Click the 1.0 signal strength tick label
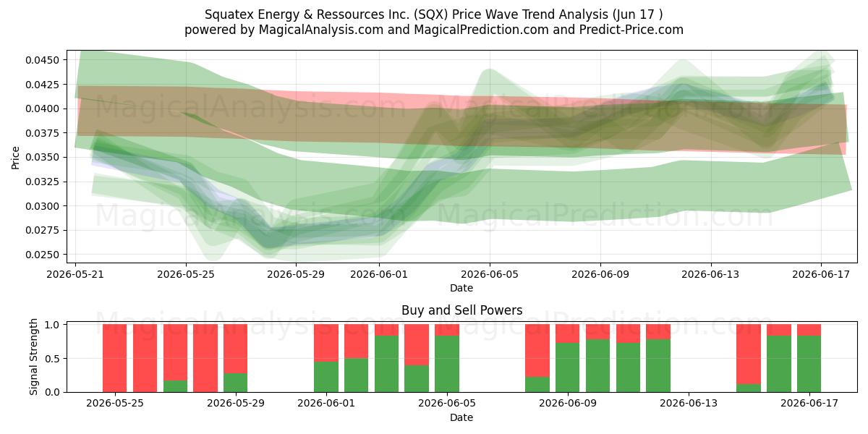 click(54, 325)
